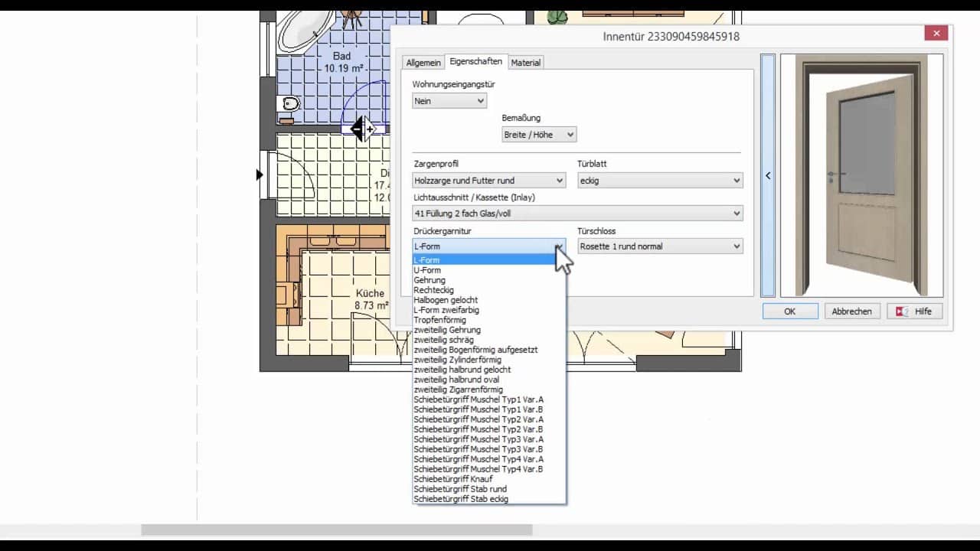Select Schiebetürgriff Muschel Typ1 Var.A
Viewport: 980px width, 551px height.
(488, 399)
